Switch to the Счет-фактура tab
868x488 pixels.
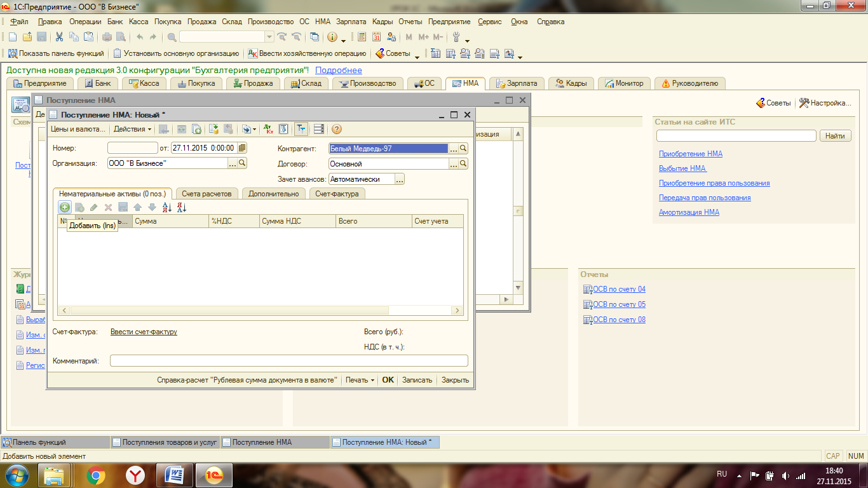(337, 194)
